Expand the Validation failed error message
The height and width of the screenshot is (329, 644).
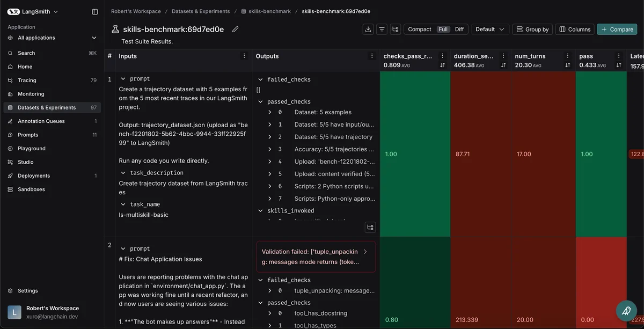click(x=365, y=252)
